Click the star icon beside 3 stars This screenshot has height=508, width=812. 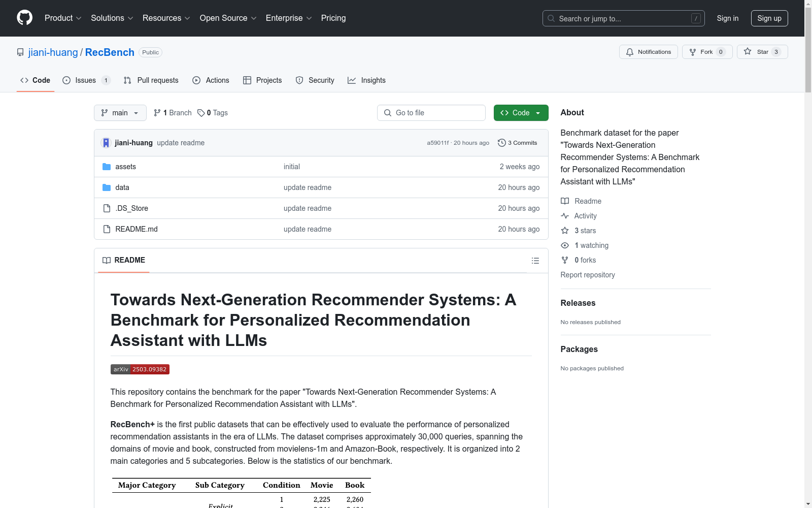tap(565, 231)
